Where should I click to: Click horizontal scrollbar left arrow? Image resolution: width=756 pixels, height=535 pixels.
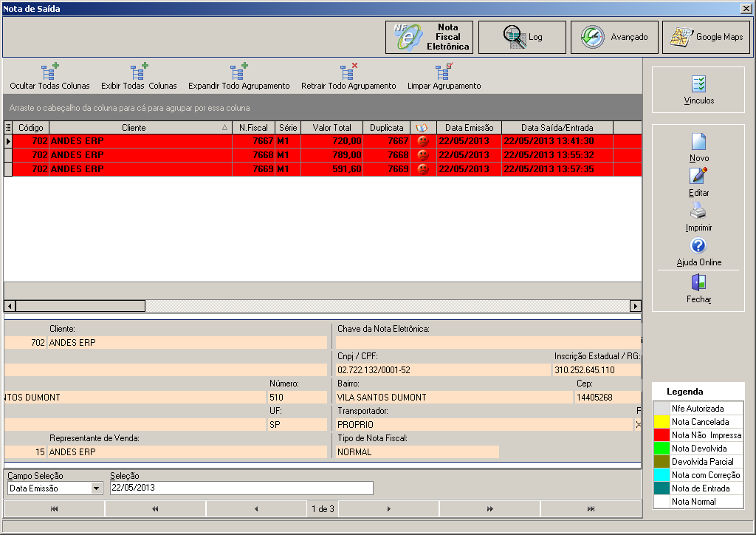coord(10,306)
